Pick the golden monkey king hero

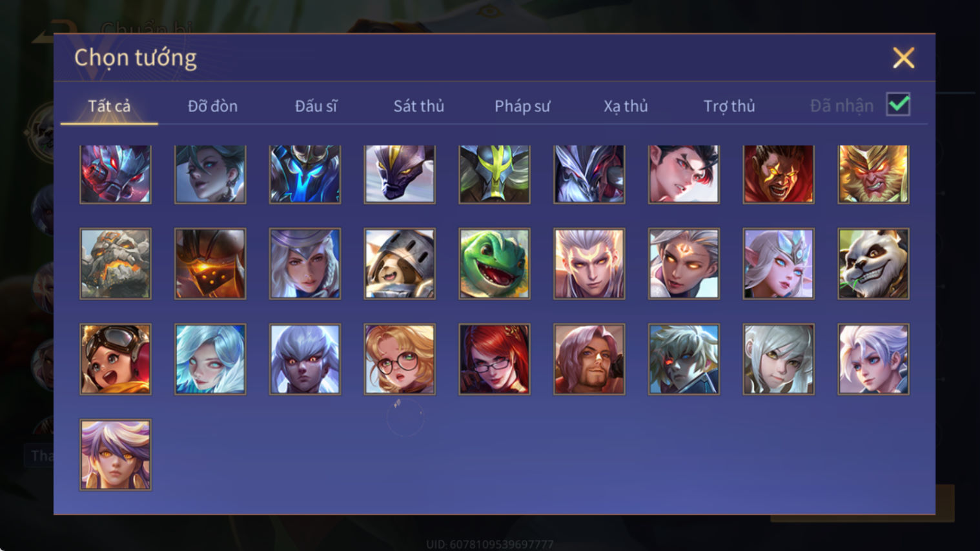click(x=873, y=174)
